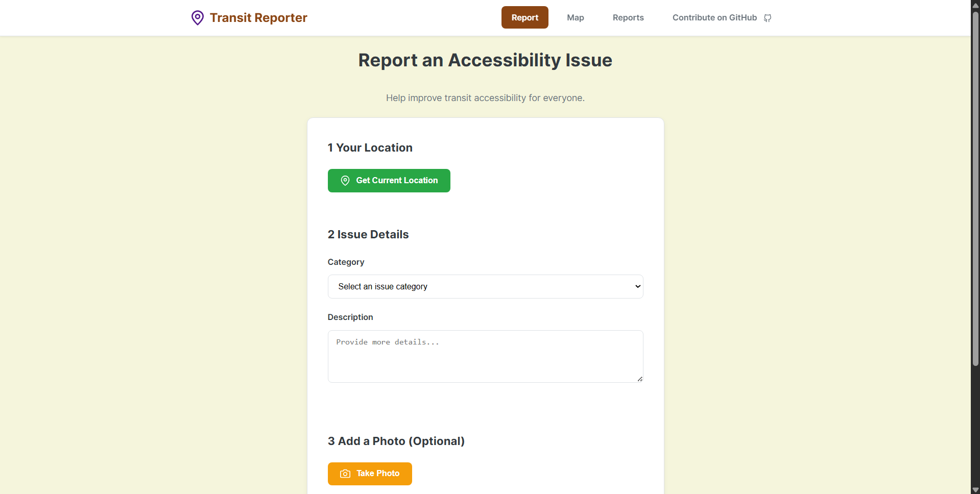This screenshot has width=980, height=494.
Task: Select the Report nav tab
Action: click(x=524, y=17)
